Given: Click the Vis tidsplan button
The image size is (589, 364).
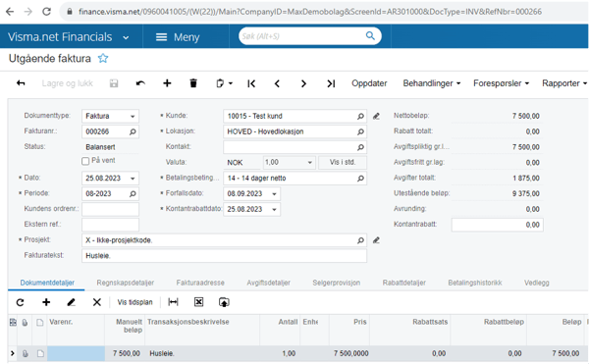Looking at the screenshot, I should [x=134, y=302].
